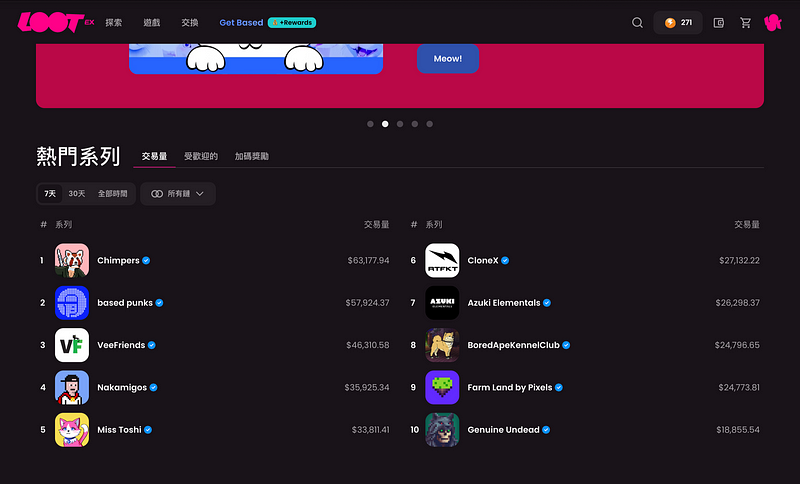
Task: Expand the 所有鏈 chain dropdown
Action: click(x=178, y=194)
